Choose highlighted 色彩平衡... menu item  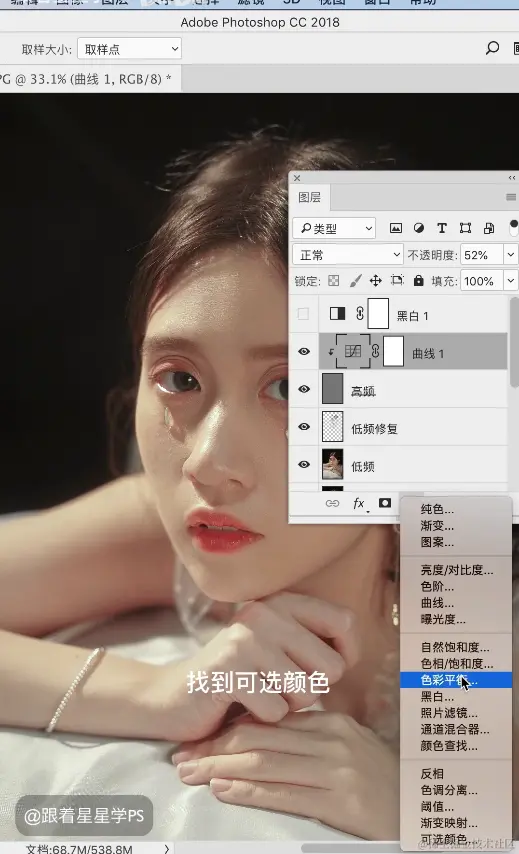(456, 680)
